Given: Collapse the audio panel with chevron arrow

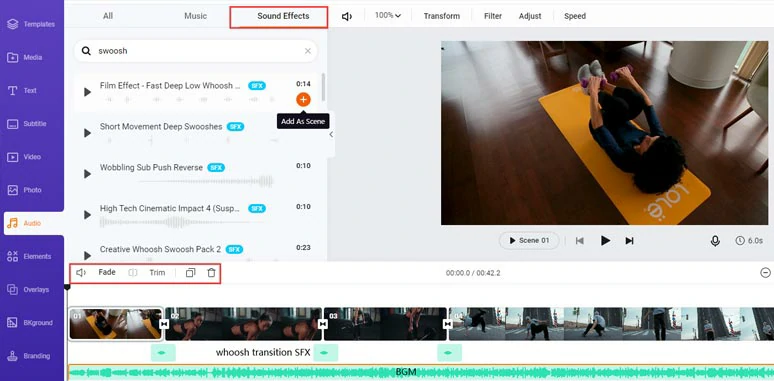Looking at the screenshot, I should tap(331, 134).
